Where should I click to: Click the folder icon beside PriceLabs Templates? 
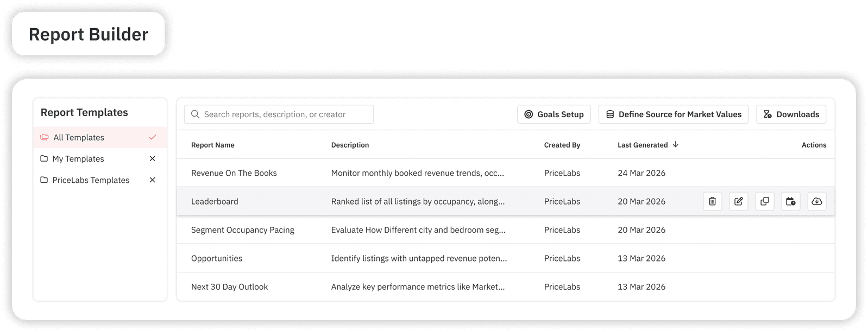[x=45, y=180]
